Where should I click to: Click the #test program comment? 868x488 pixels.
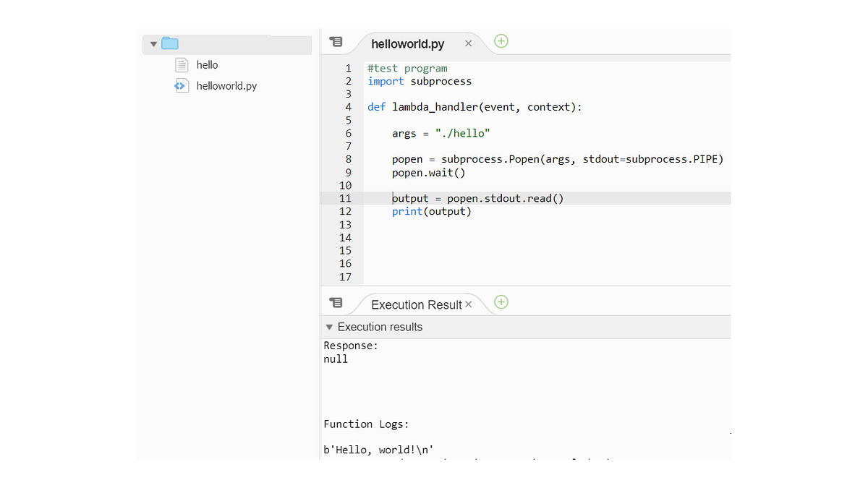point(407,69)
